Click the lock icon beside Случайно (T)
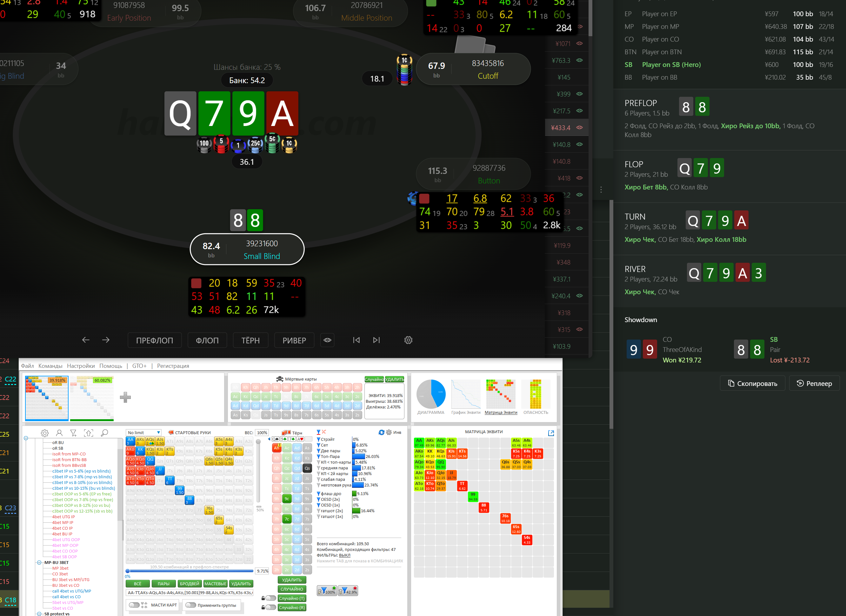Image resolution: width=846 pixels, height=616 pixels. (263, 598)
